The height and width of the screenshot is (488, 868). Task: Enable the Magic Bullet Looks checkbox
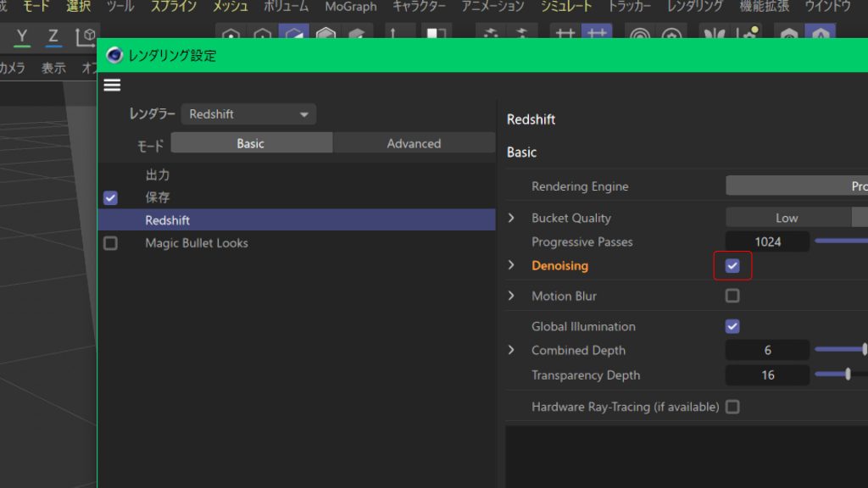pyautogui.click(x=110, y=243)
